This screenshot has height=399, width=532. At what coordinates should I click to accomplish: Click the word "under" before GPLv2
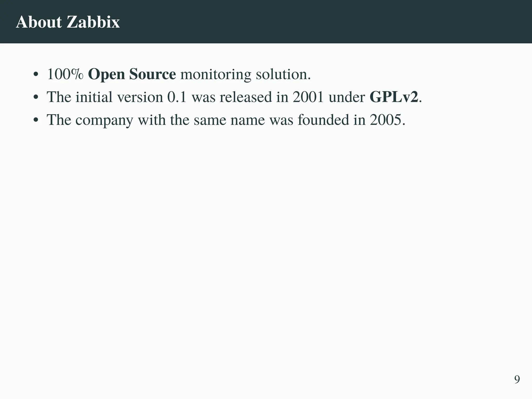click(x=347, y=97)
